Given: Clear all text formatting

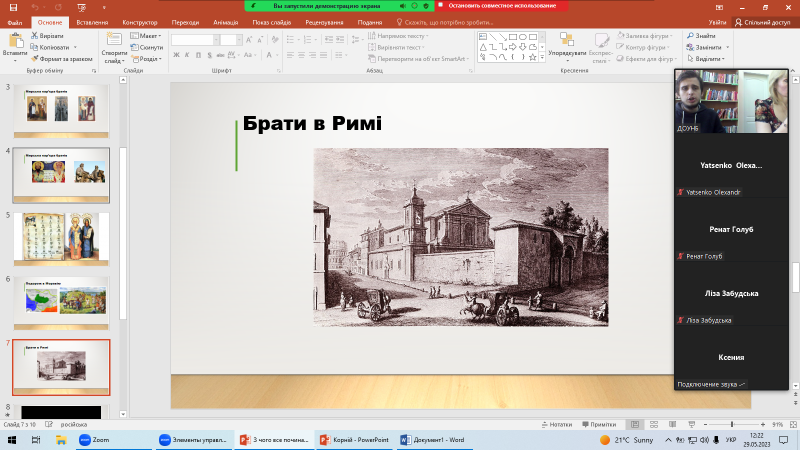Looking at the screenshot, I should [275, 40].
